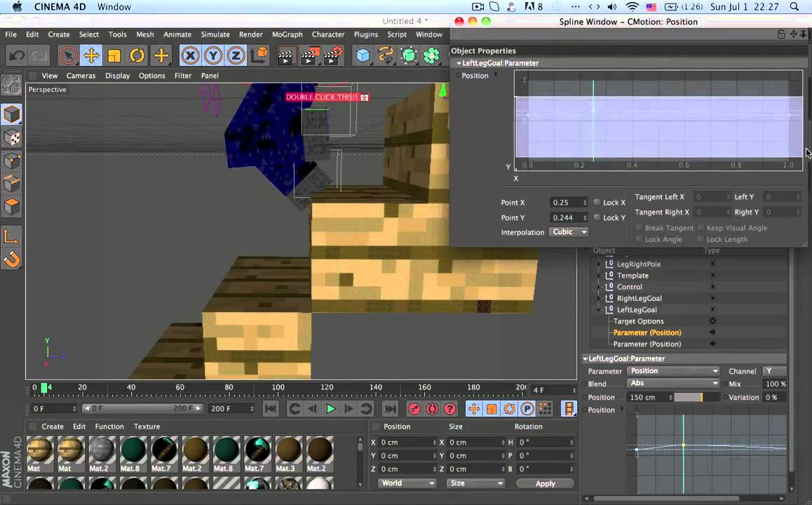Click the Enable Axis L-shaped icon
Screen dimensions: 812x505
[x=11, y=236]
